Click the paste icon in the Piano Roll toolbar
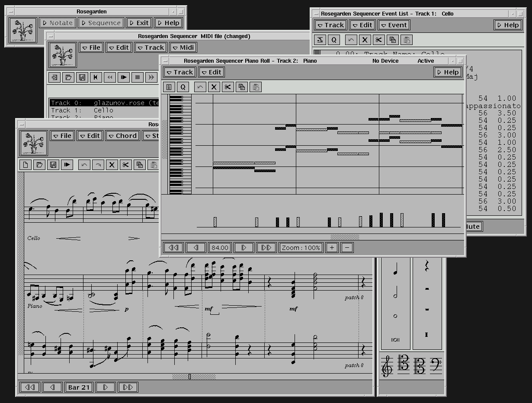Viewport: 532px width, 403px height. point(256,87)
